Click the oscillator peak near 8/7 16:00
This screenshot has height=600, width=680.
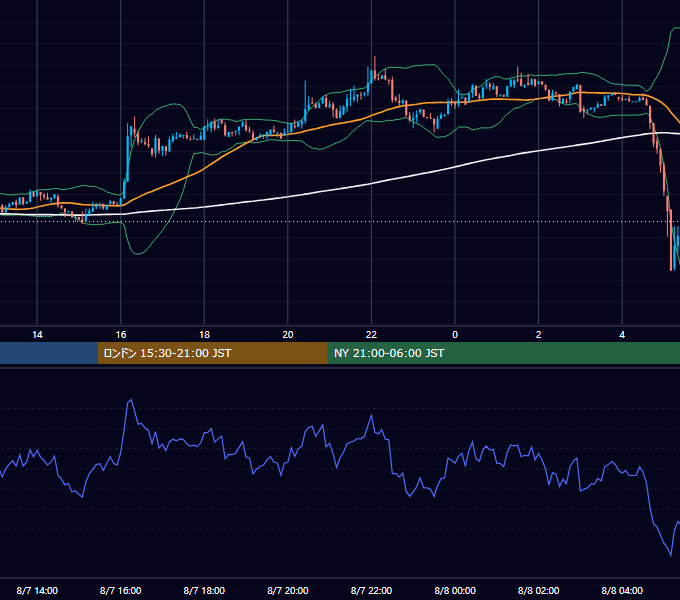point(131,401)
